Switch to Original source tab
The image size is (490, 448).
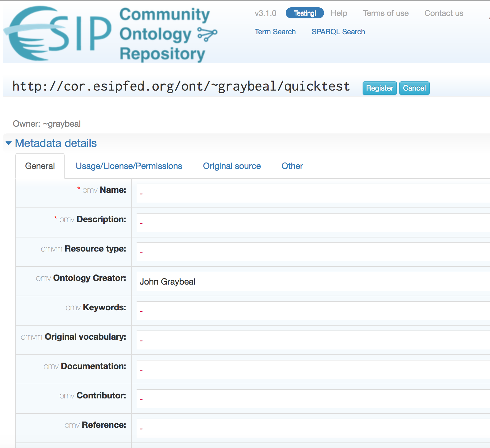tap(232, 166)
